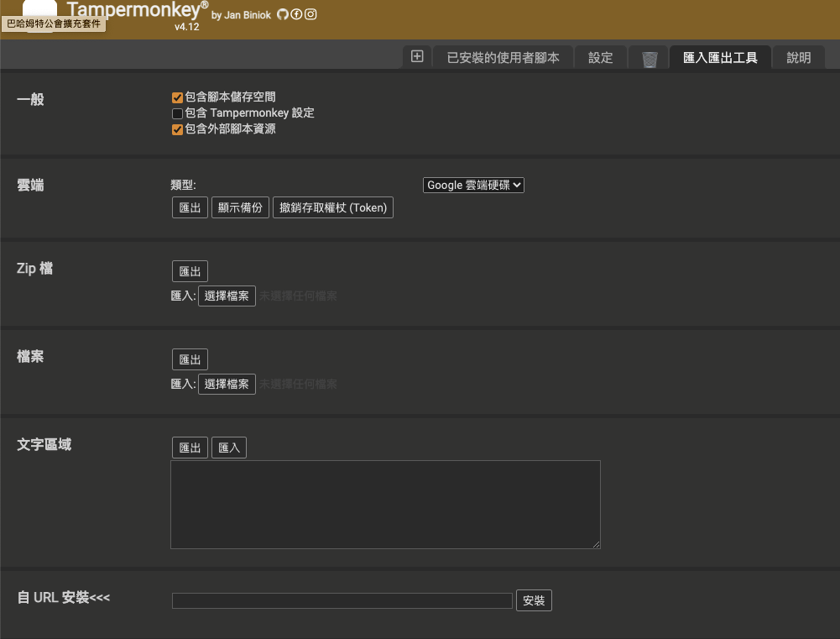This screenshot has width=840, height=639.
Task: Click 匯出 button in 文字區域 section
Action: [x=190, y=448]
